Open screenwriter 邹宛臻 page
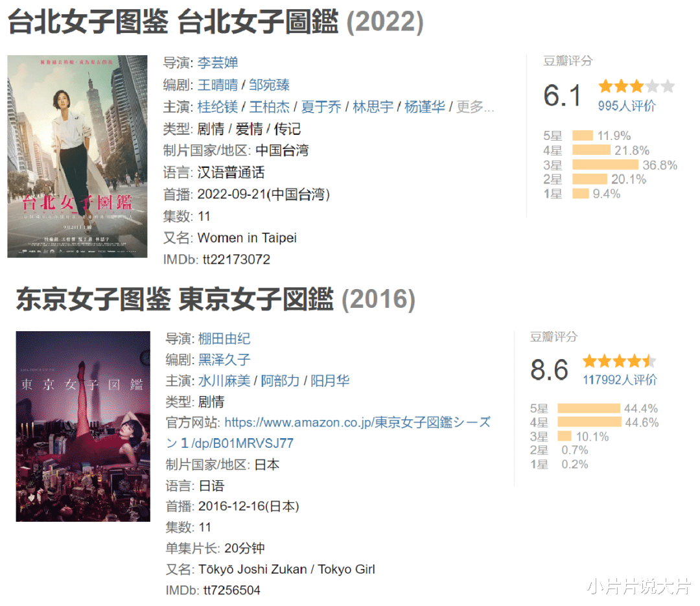Viewport: 700px width, 606px height. [x=269, y=85]
